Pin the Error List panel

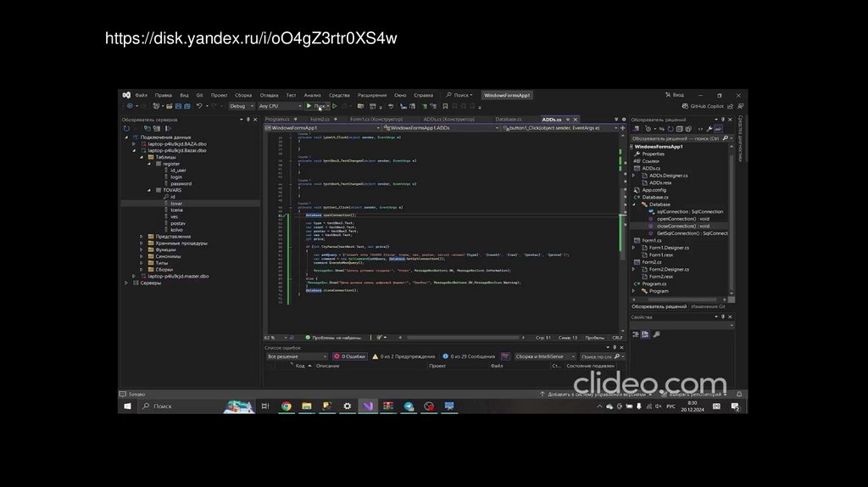615,348
